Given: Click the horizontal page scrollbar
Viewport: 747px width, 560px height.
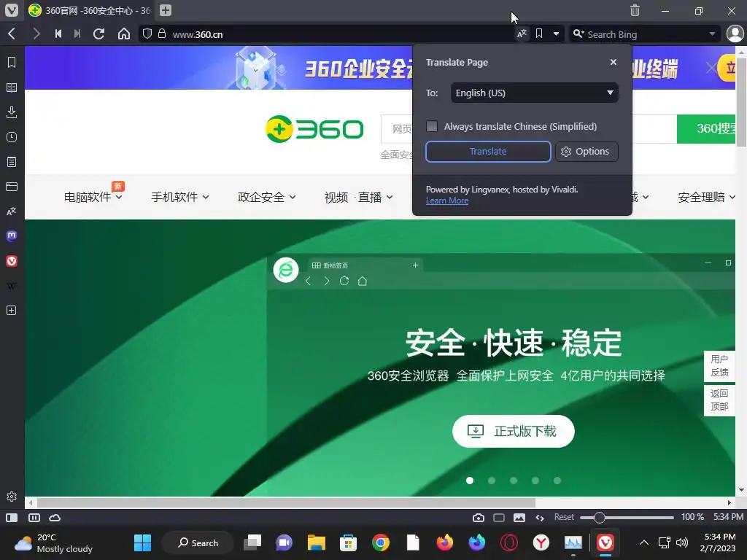Looking at the screenshot, I should [286, 502].
